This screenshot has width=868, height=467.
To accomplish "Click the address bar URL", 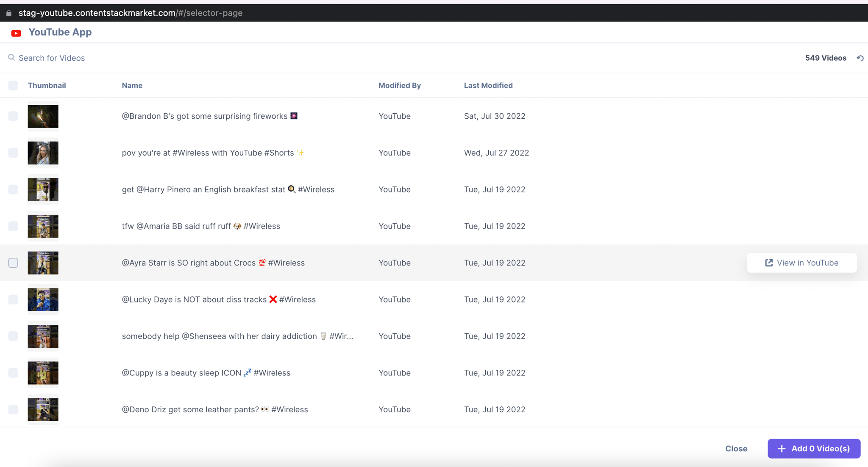I will (x=131, y=13).
